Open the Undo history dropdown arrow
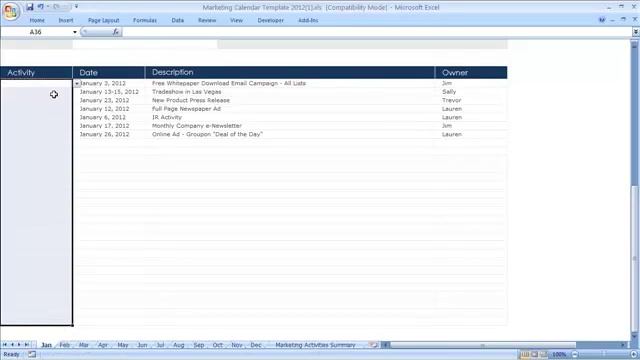The image size is (640, 360). (x=48, y=7)
